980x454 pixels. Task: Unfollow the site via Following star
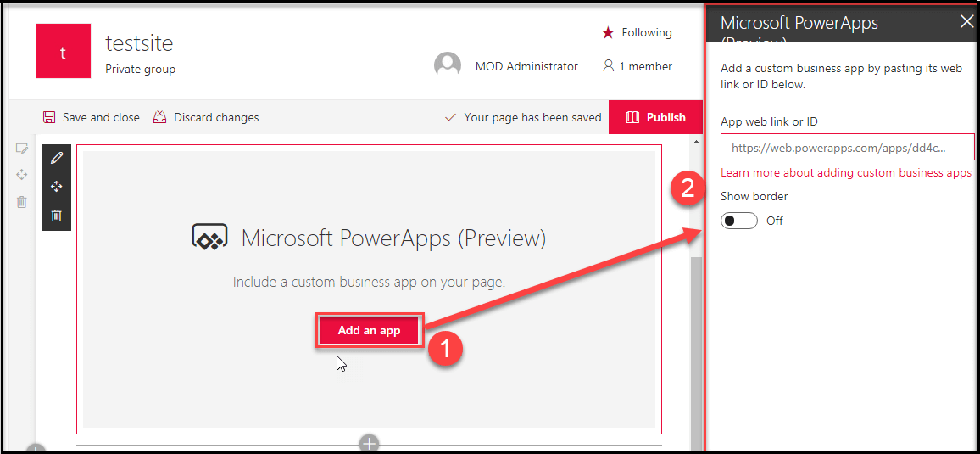click(637, 33)
